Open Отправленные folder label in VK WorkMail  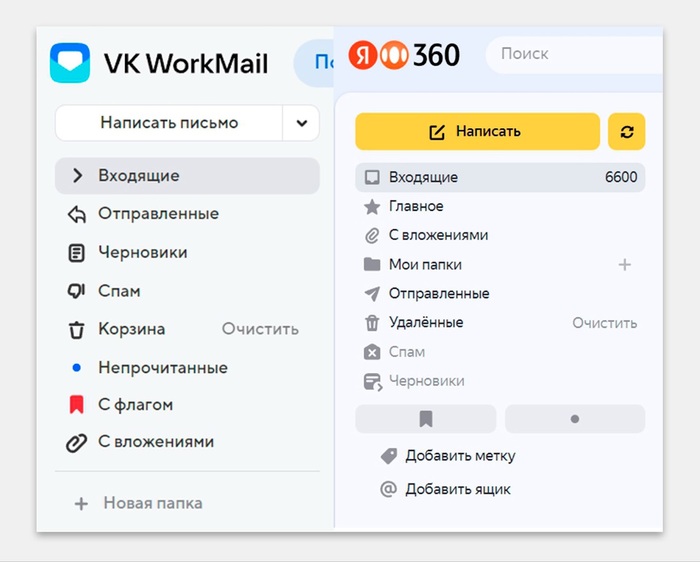point(158,213)
